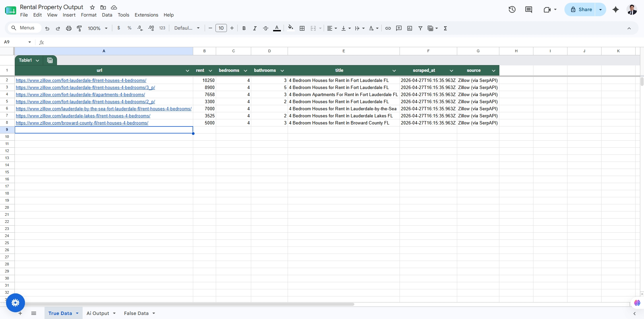Open the Functions sigma icon
644x319 pixels.
(445, 28)
